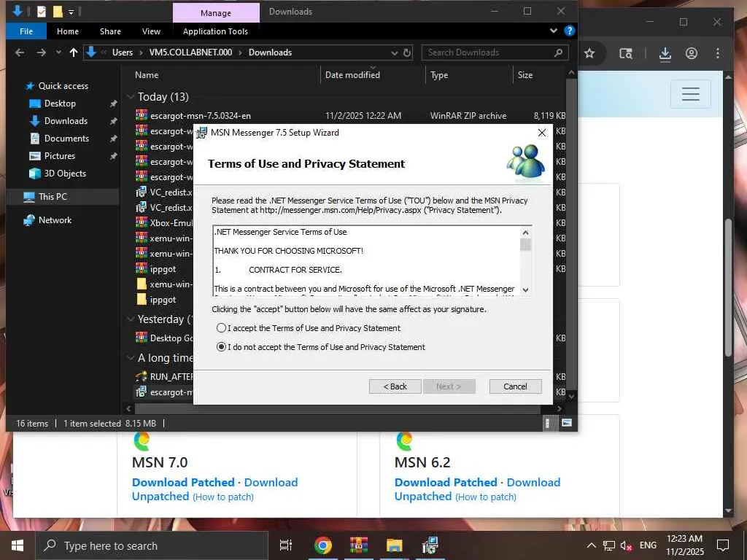Screen dimensions: 747x560
Task: Select the ippgot archive file icon
Action: (141, 268)
